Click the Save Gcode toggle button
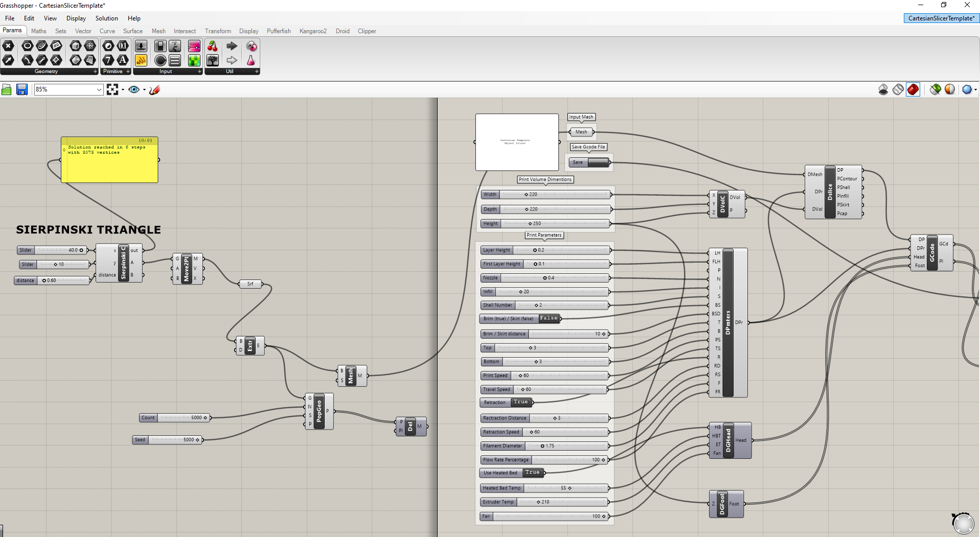This screenshot has width=980, height=537. tap(598, 162)
